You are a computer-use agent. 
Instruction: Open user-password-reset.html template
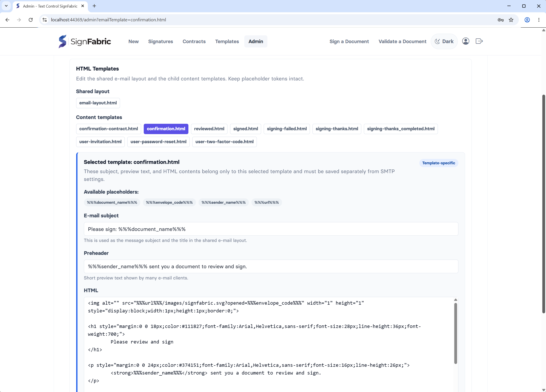click(x=158, y=142)
